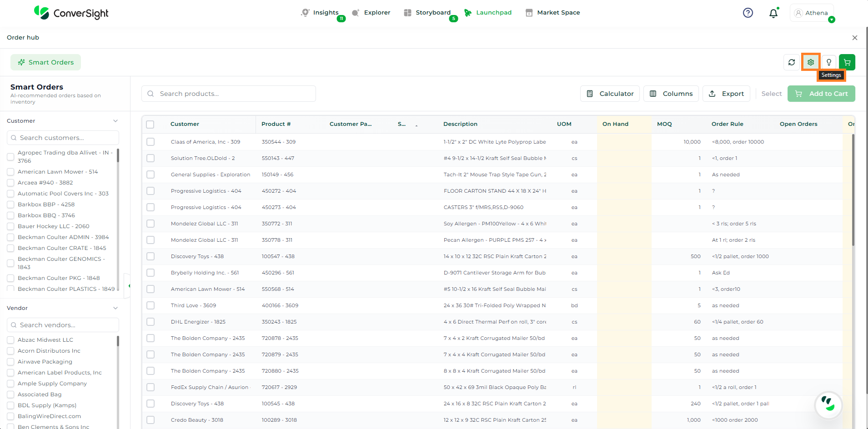Click the help question mark icon

748,13
